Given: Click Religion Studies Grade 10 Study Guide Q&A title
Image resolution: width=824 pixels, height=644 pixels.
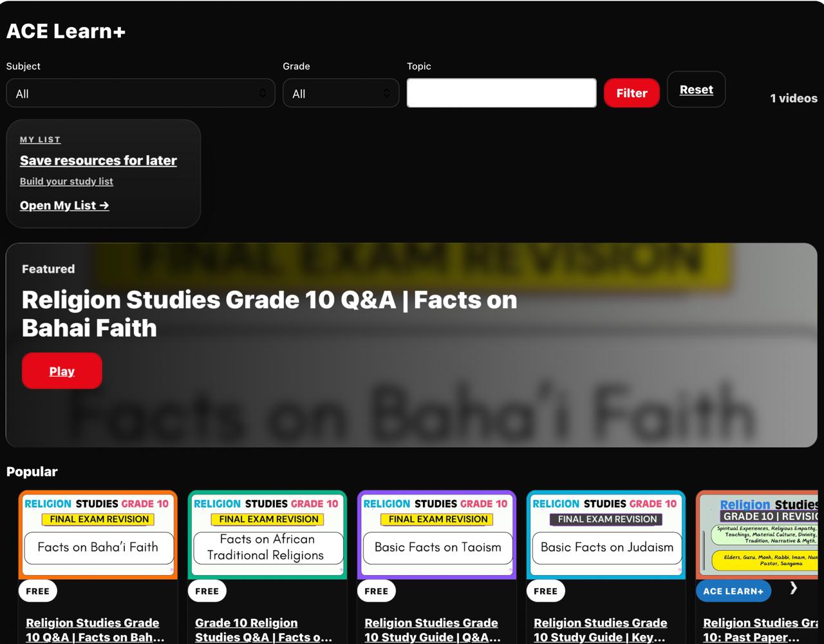Looking at the screenshot, I should (x=433, y=630).
